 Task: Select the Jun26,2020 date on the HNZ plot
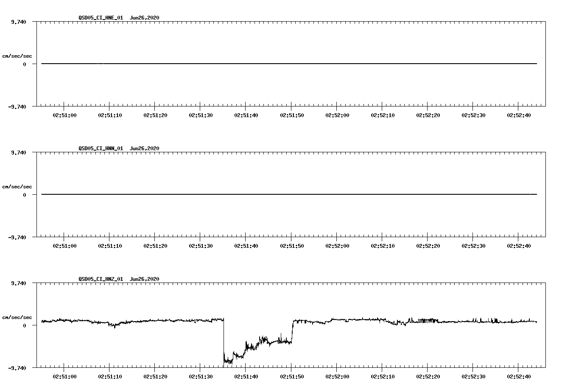tap(145, 279)
